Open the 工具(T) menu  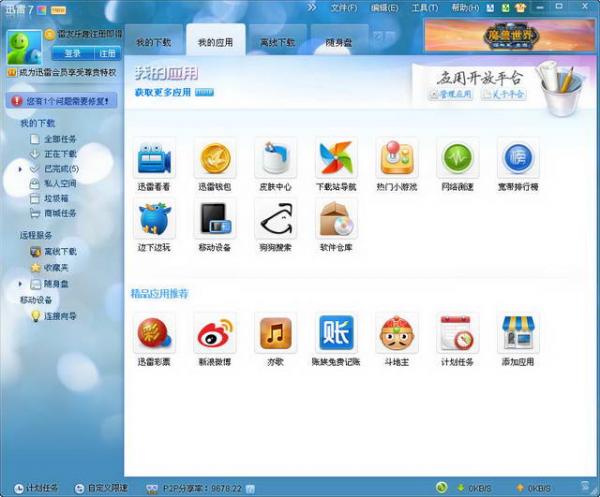point(425,8)
